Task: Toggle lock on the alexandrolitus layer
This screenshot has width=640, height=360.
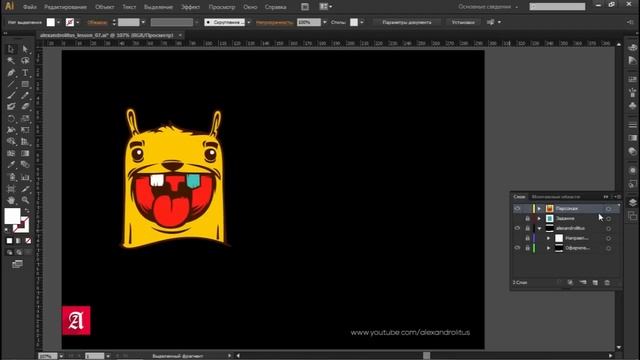Action: coord(527,228)
